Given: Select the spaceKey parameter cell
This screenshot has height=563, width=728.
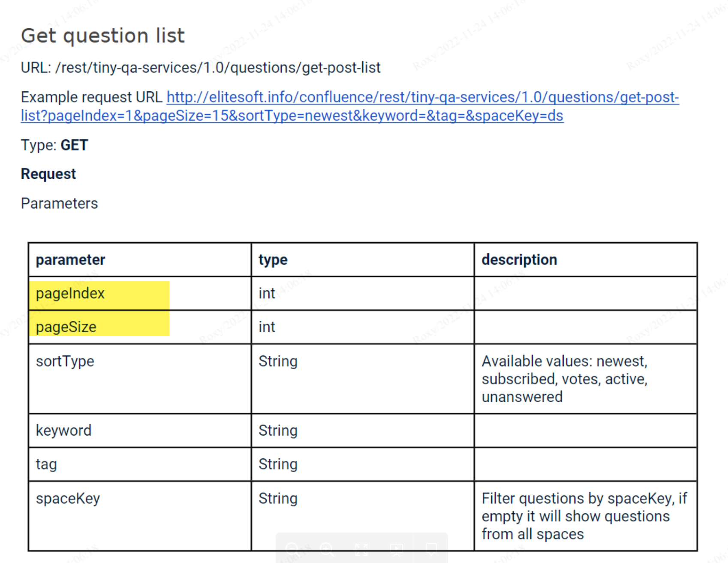Looking at the screenshot, I should tap(68, 499).
